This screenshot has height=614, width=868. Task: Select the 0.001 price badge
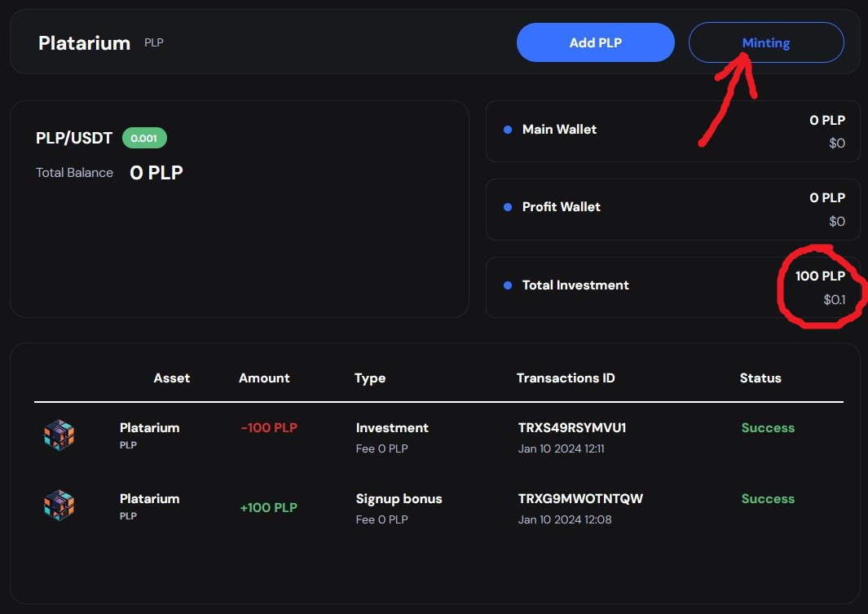coord(144,138)
